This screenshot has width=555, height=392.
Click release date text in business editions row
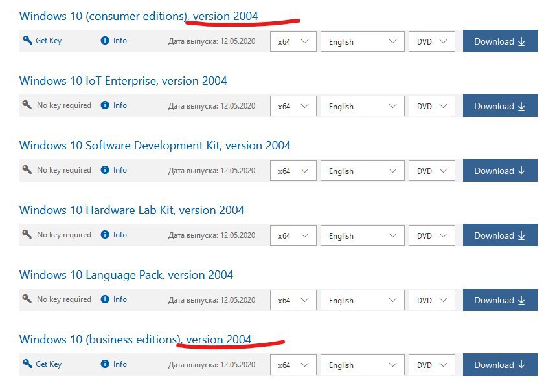(212, 365)
